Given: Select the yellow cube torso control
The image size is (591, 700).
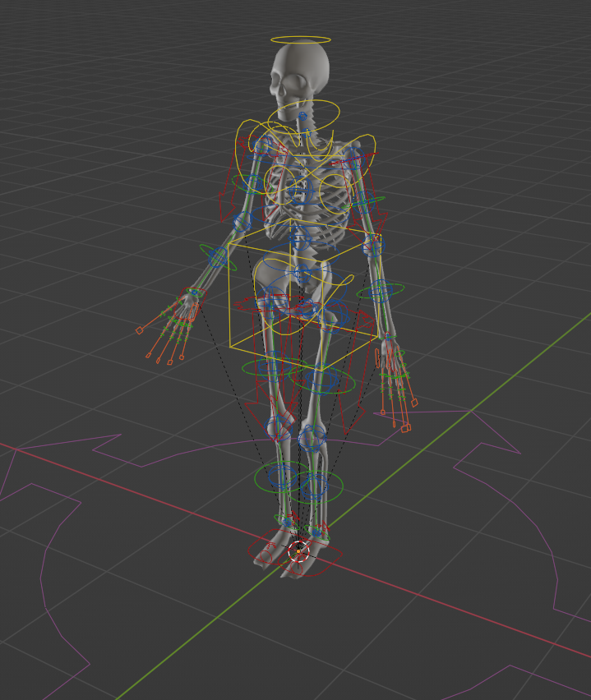Looking at the screenshot, I should tap(305, 296).
